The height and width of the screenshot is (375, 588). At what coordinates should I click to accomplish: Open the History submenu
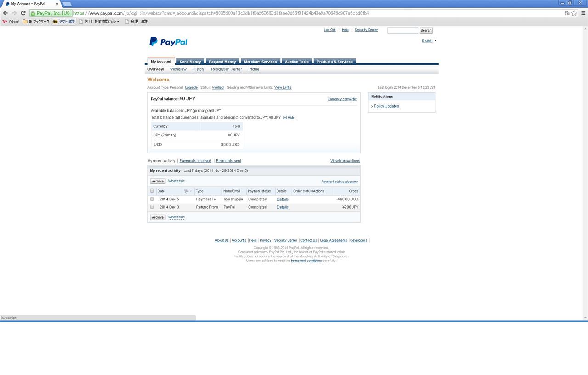198,69
